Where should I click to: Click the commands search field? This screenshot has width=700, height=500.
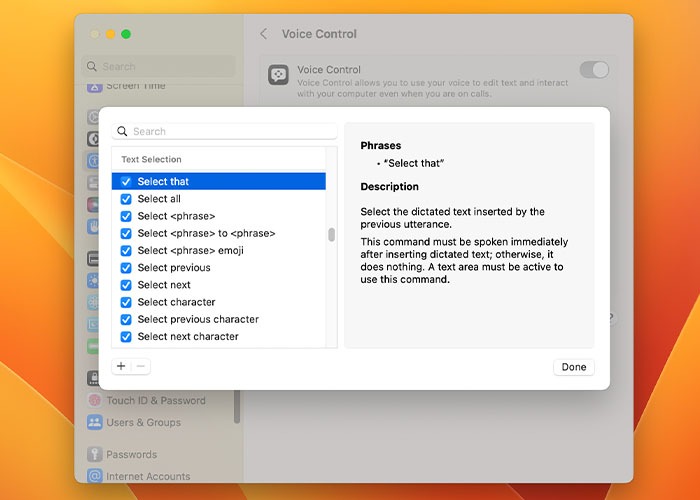click(x=225, y=131)
